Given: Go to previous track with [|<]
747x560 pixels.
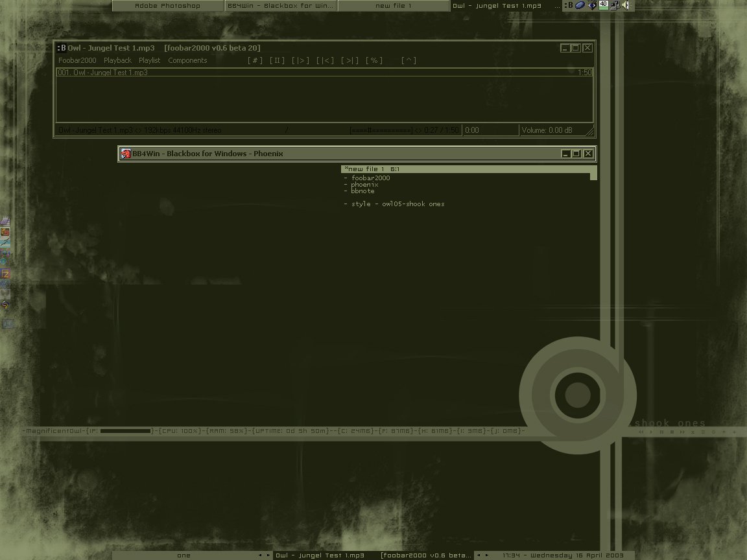Looking at the screenshot, I should coord(325,60).
